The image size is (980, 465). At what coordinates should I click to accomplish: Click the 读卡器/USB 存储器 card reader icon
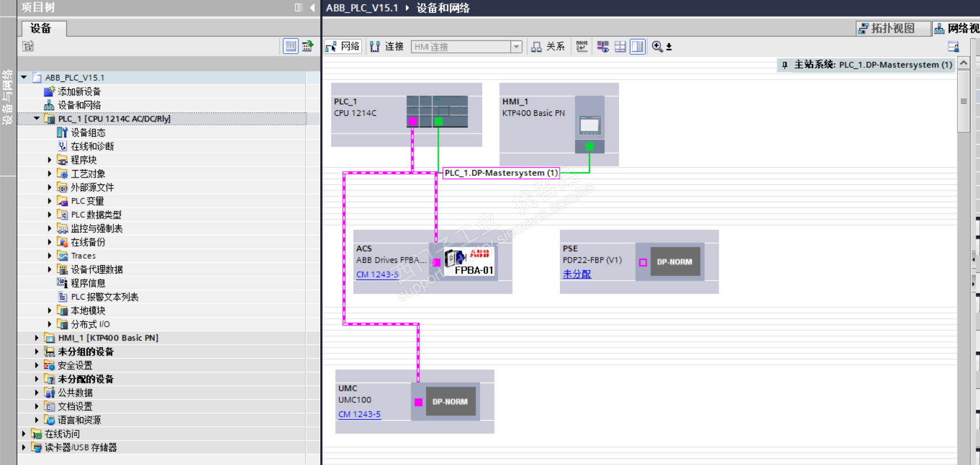pos(37,448)
